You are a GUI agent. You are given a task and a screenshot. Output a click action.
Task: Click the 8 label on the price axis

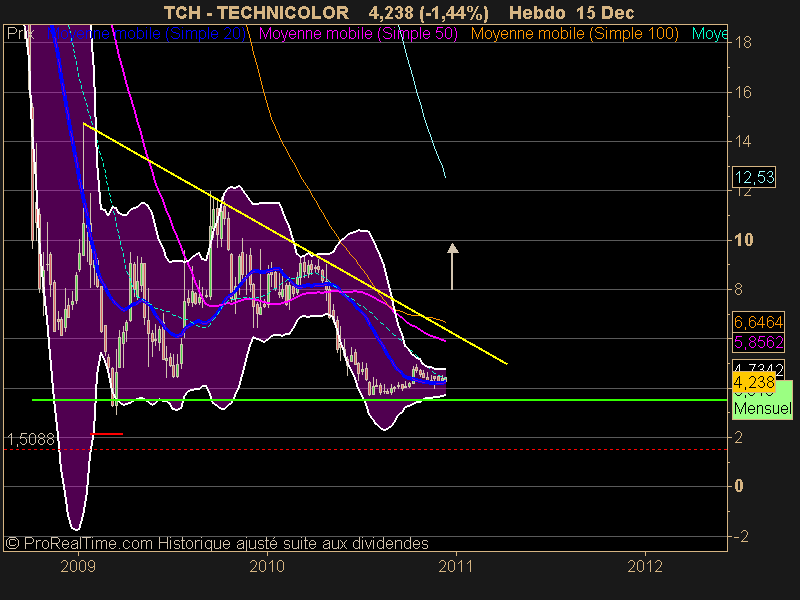click(739, 289)
